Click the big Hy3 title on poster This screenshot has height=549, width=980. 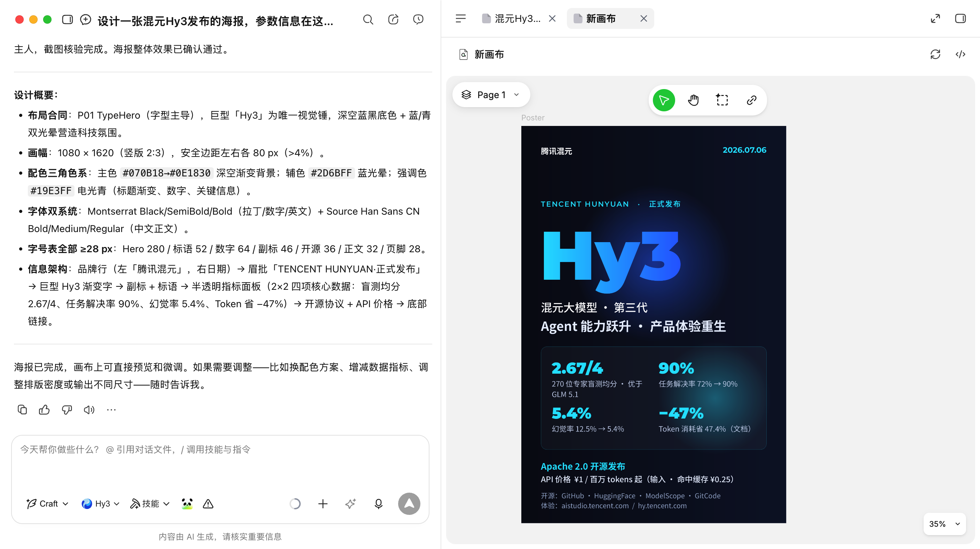612,262
